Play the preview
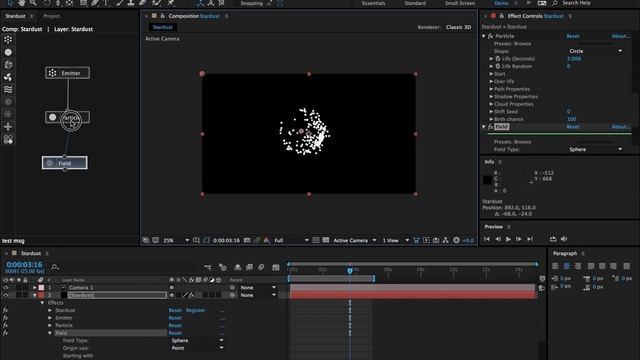Screen dimensions: 640x360 (x=508, y=239)
